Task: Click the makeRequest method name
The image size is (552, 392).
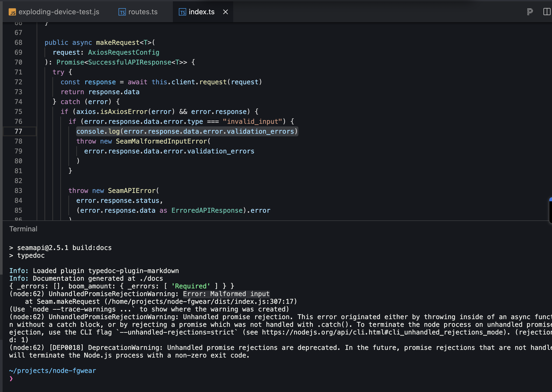Action: (x=118, y=43)
